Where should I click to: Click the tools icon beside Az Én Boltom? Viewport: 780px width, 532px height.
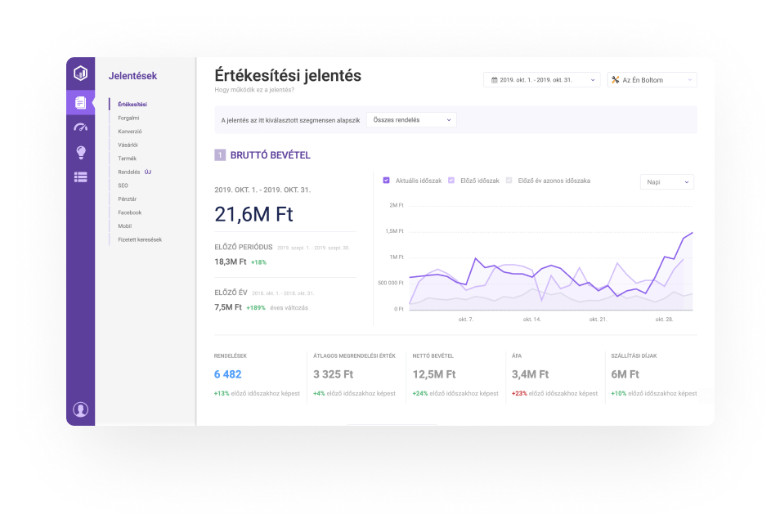(615, 80)
